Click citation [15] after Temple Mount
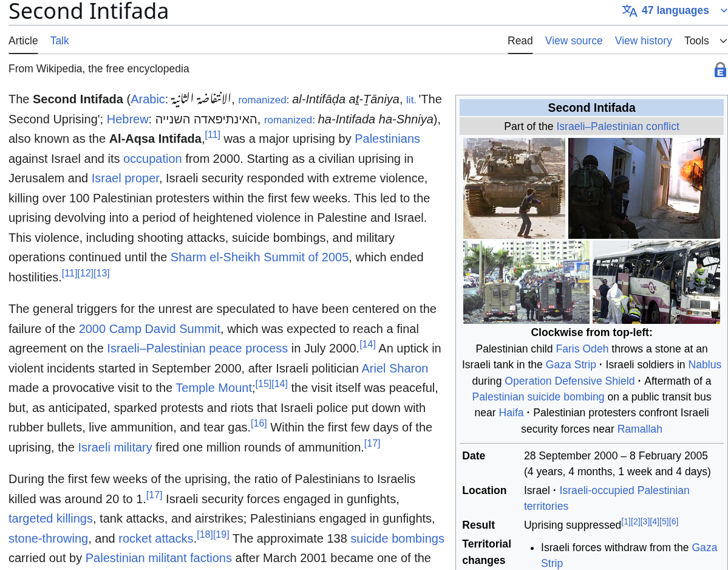Viewport: 728px width, 570px height. tap(264, 383)
